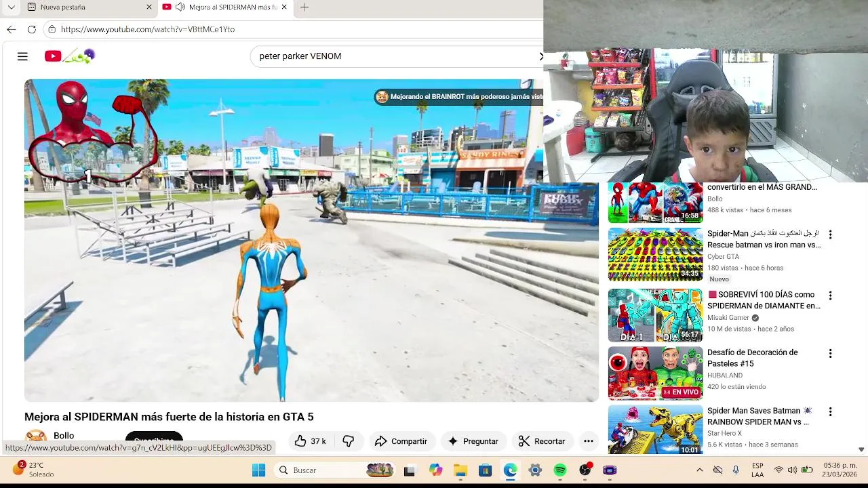
Task: Like the video with 37 k thumbs up
Action: (x=311, y=441)
